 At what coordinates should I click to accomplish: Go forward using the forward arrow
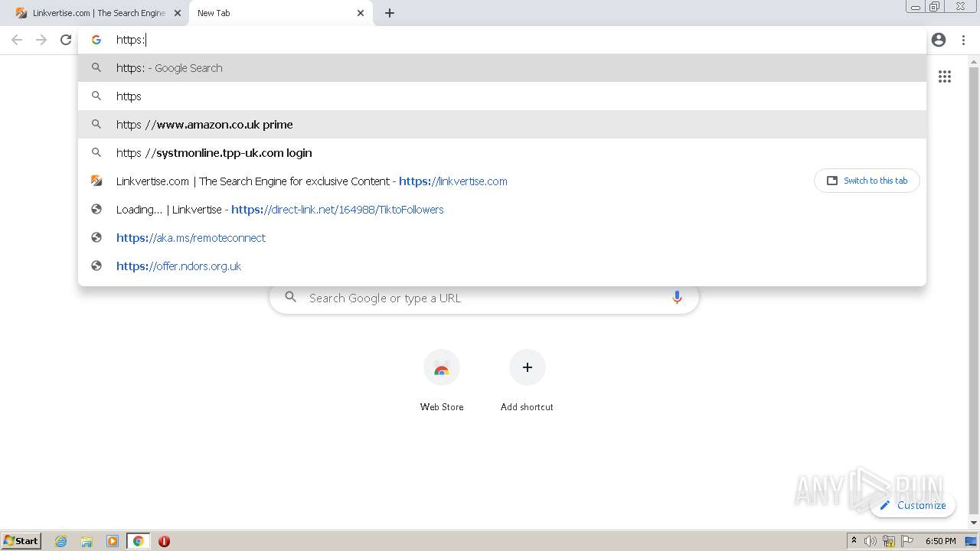pos(41,40)
